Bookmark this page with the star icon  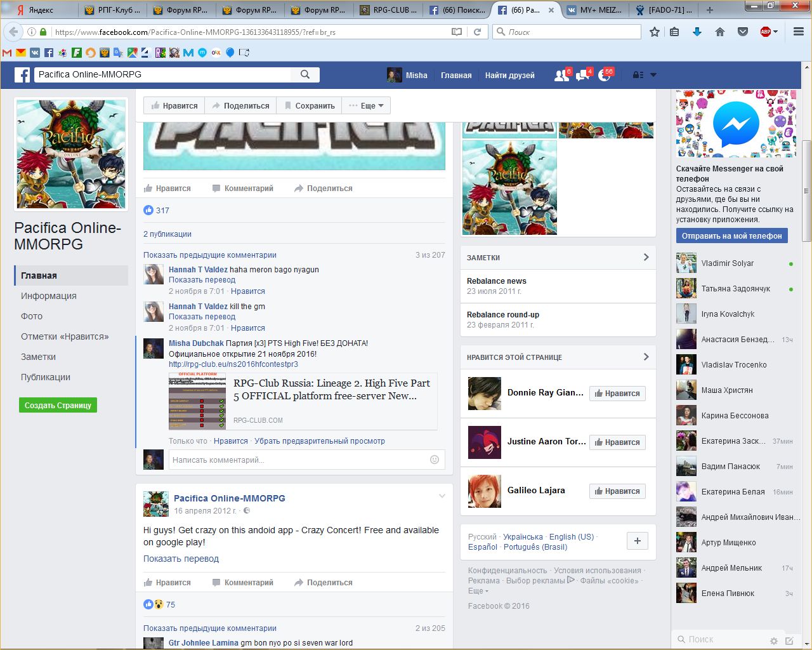pos(655,32)
